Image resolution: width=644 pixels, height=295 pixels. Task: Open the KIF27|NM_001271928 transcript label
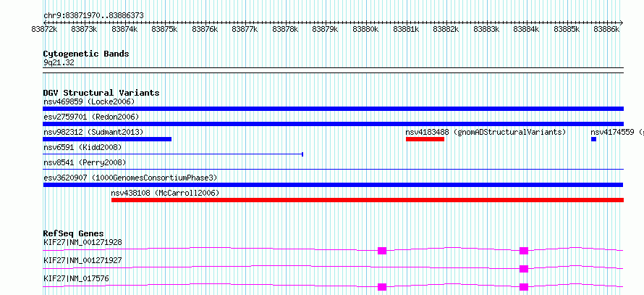(x=82, y=242)
